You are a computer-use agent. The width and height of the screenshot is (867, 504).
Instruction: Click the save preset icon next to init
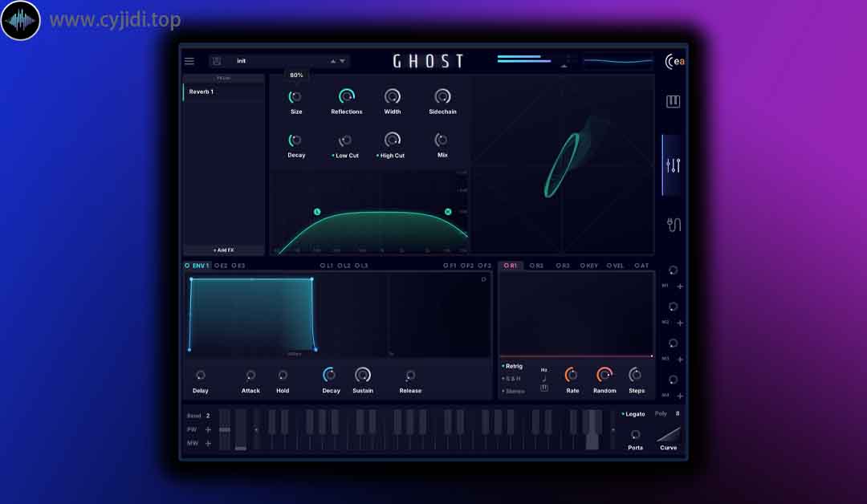(x=217, y=61)
